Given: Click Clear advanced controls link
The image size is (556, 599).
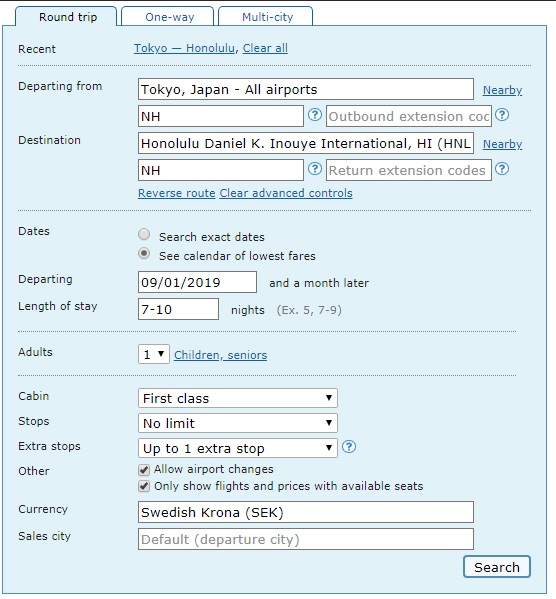Looking at the screenshot, I should [286, 193].
